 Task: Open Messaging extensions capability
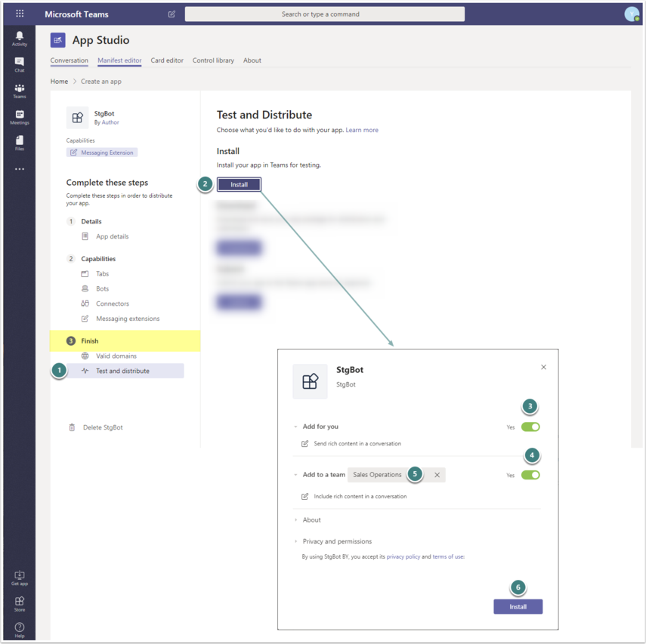[x=128, y=319]
